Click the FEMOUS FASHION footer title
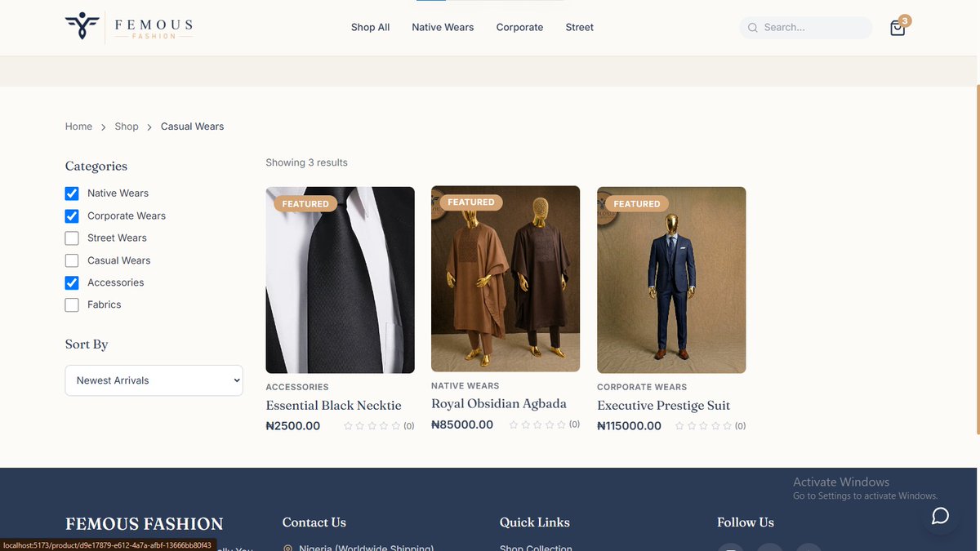 pos(145,524)
